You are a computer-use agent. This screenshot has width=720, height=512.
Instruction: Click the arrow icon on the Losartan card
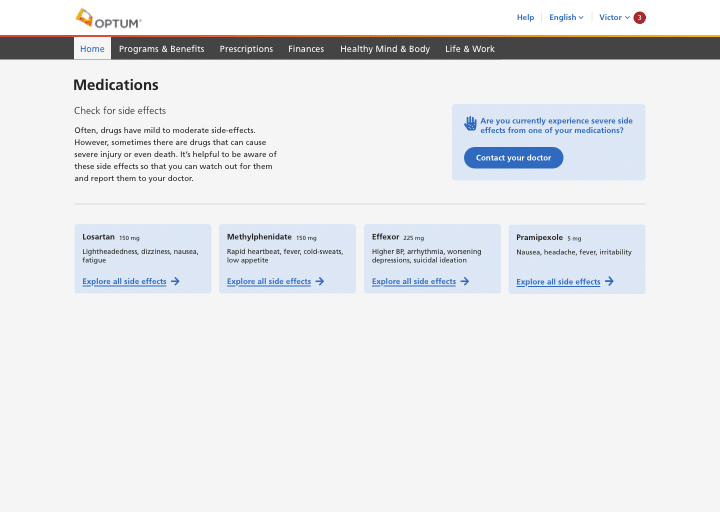(x=175, y=282)
